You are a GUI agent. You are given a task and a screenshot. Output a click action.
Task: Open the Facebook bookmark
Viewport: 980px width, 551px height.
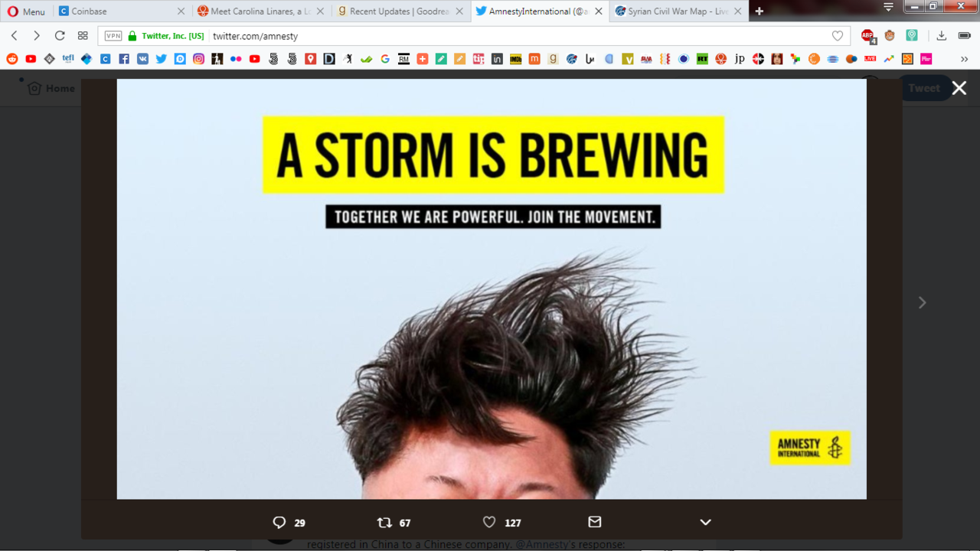click(x=123, y=58)
